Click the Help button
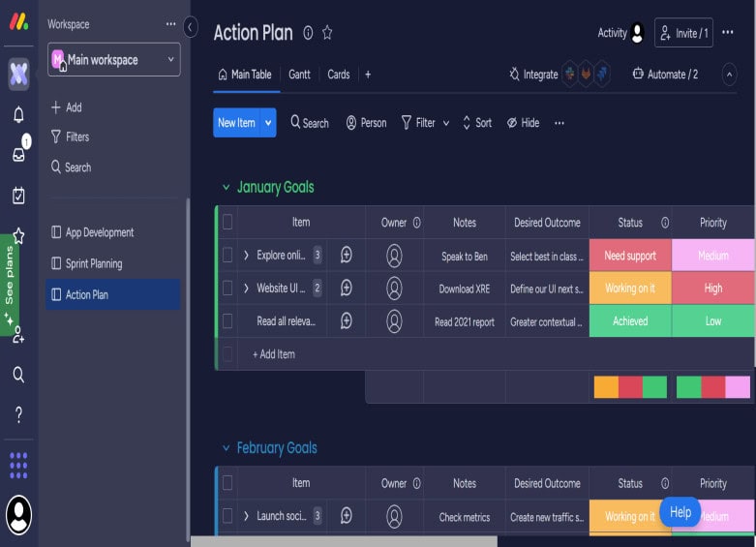This screenshot has height=547, width=756. [680, 512]
